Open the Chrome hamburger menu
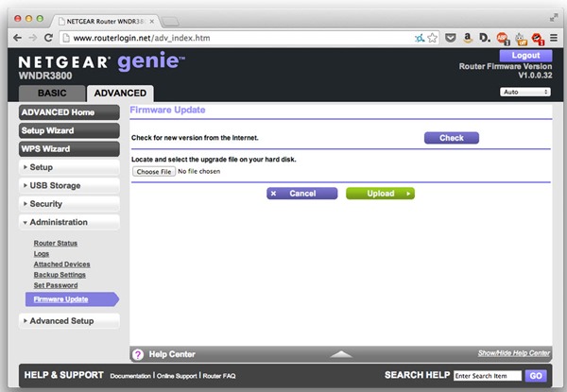Viewport: 567px width, 392px height. [554, 38]
